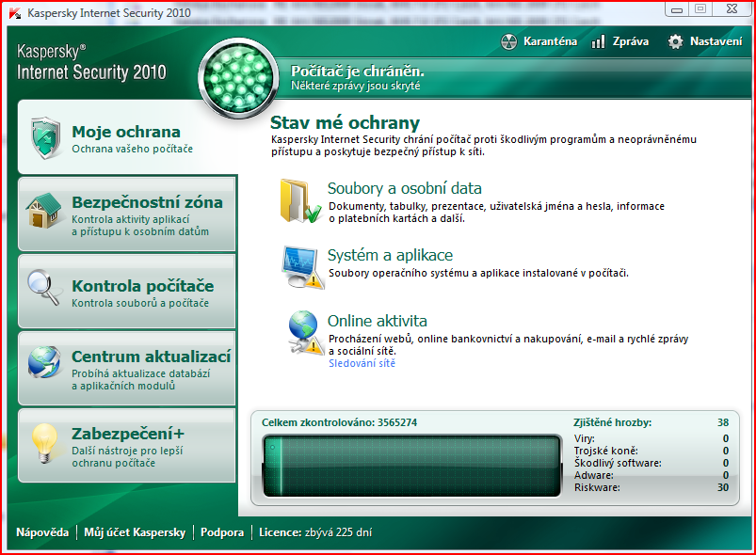Click the Bezpečnostní zóna house icon
Screen dimensions: 756x555
click(44, 211)
